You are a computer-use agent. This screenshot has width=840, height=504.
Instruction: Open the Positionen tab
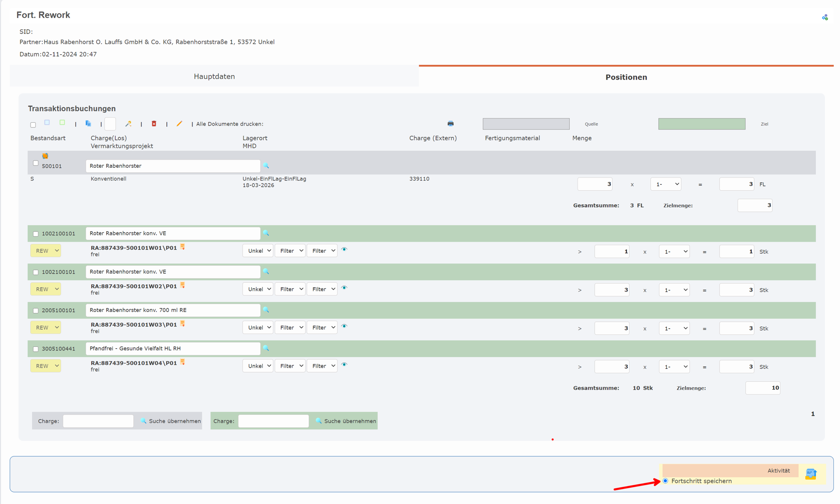click(x=626, y=77)
